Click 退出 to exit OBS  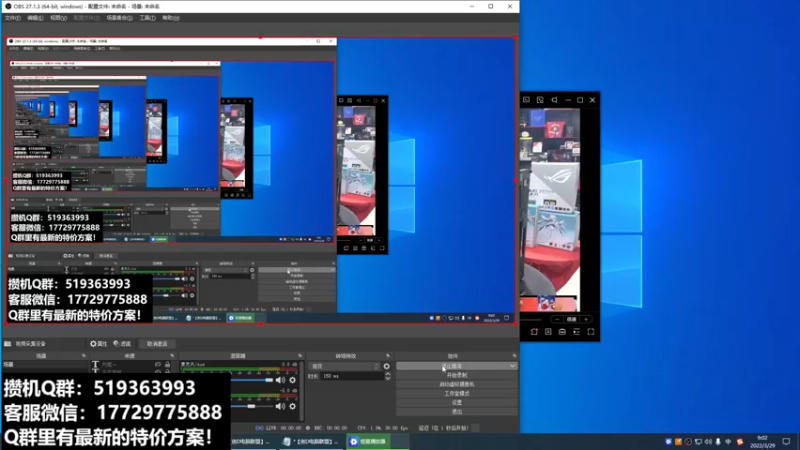pyautogui.click(x=457, y=412)
